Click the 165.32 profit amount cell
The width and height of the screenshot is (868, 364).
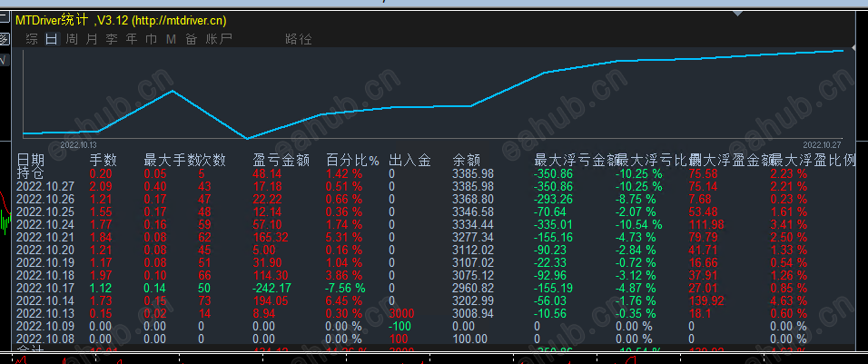click(x=271, y=237)
